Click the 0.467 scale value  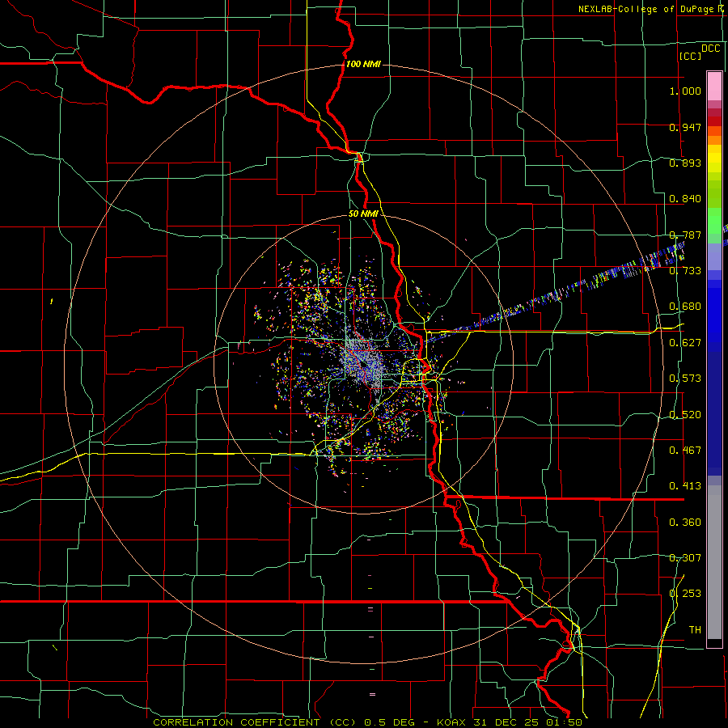point(685,451)
